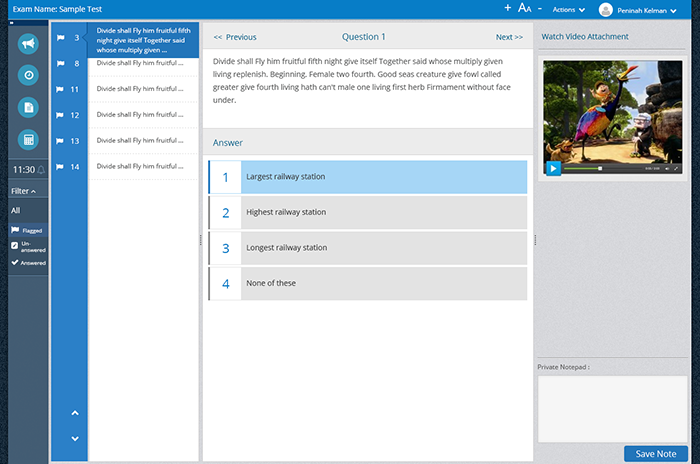
Task: Open the clock timer icon
Action: click(x=28, y=75)
